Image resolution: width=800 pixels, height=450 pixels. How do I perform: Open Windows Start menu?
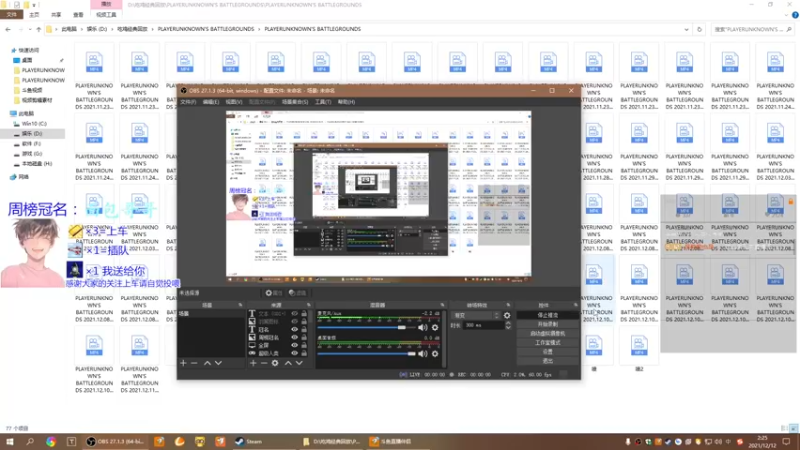pyautogui.click(x=10, y=441)
